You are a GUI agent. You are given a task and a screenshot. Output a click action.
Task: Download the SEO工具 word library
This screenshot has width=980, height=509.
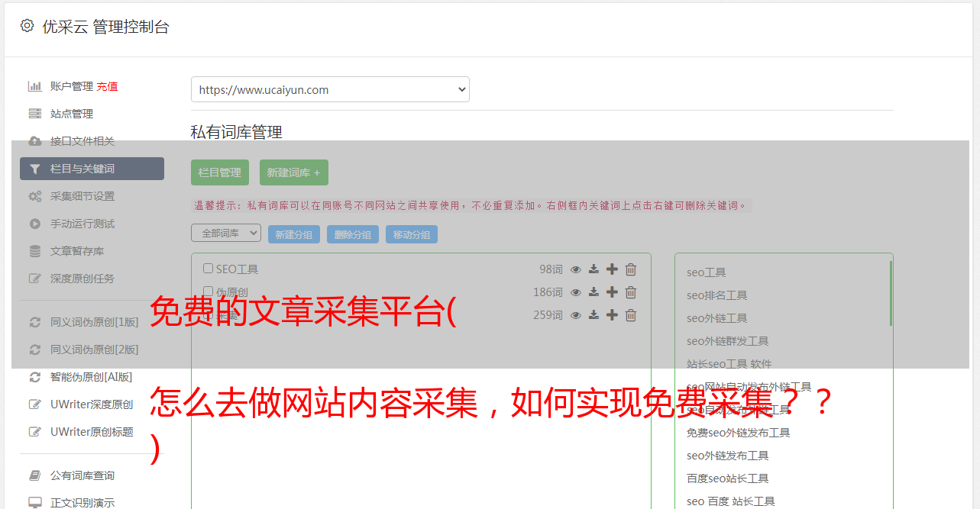point(593,269)
